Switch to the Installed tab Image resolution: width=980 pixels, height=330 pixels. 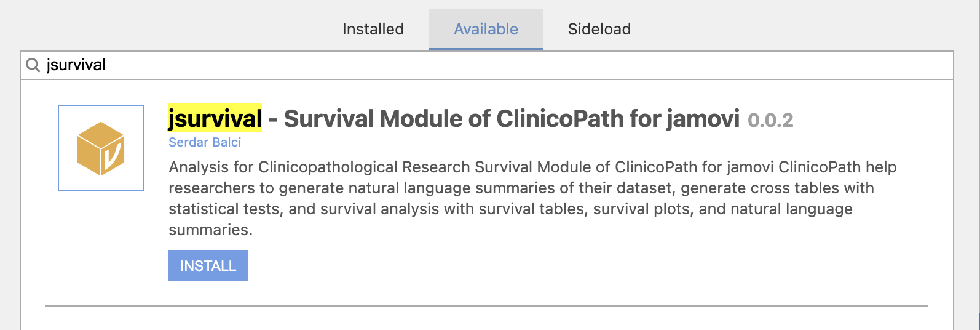coord(373,29)
